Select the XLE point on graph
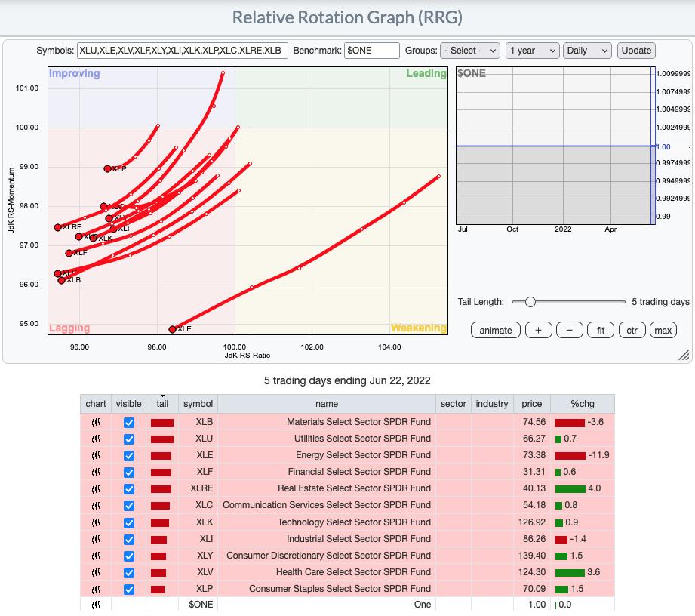This screenshot has width=695, height=616. coord(172,329)
